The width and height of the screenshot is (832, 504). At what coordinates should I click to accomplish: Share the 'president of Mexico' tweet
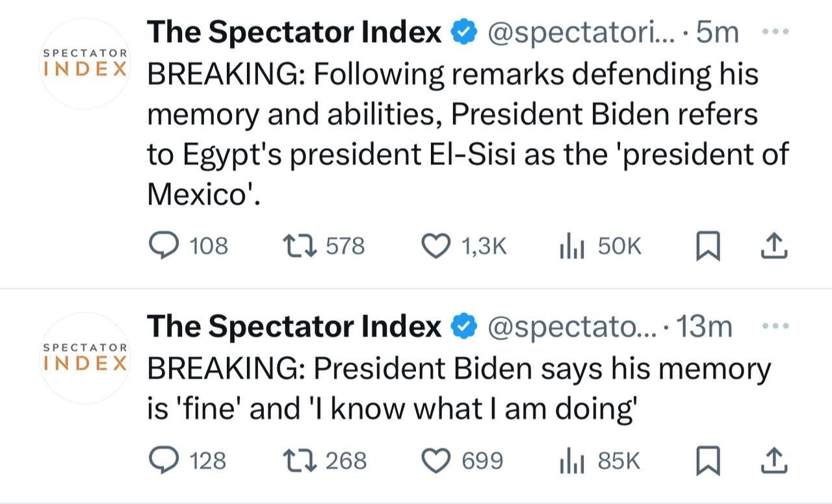click(x=773, y=246)
